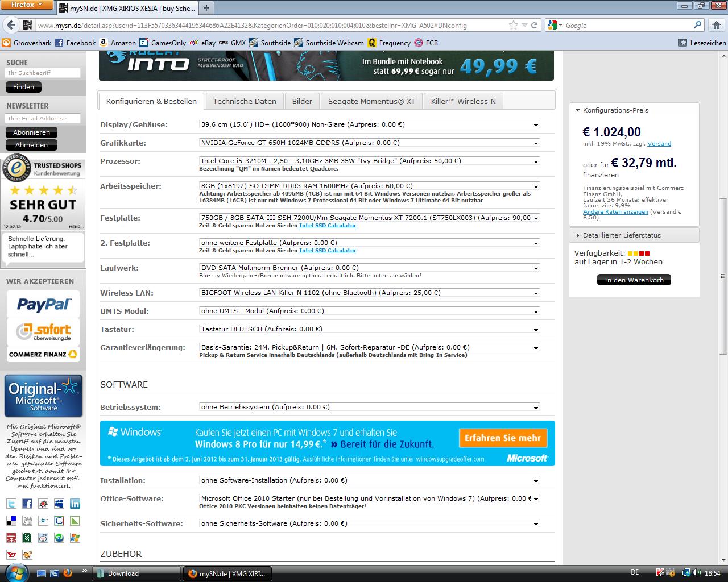Click Abmelden newsletter button
The height and width of the screenshot is (582, 728).
pyautogui.click(x=31, y=145)
